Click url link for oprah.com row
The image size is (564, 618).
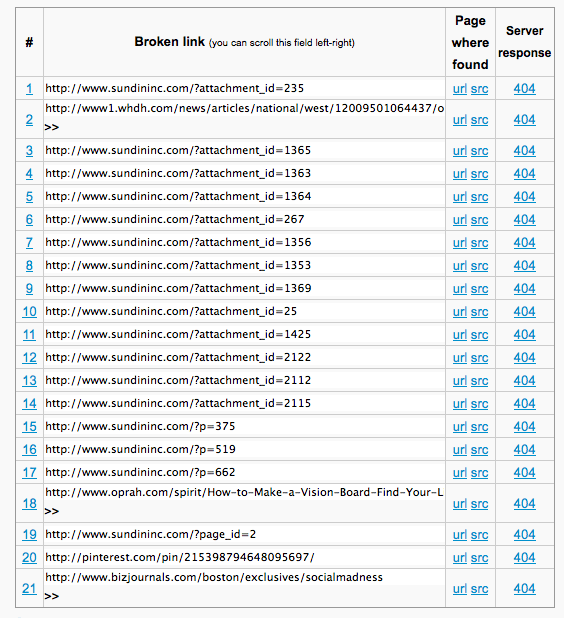pos(460,504)
